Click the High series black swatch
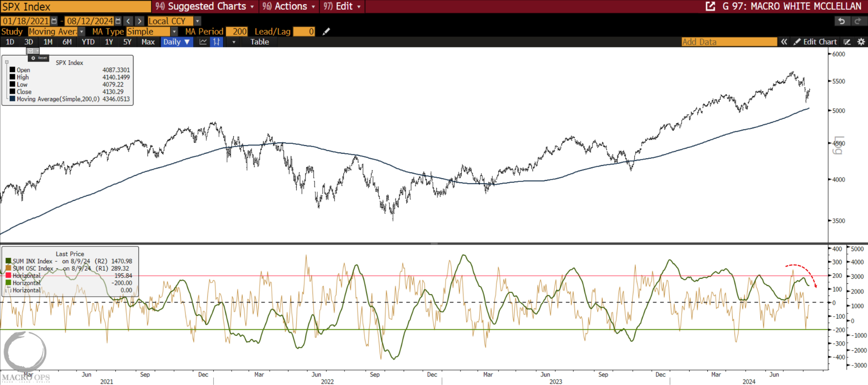868x385 pixels. 12,77
